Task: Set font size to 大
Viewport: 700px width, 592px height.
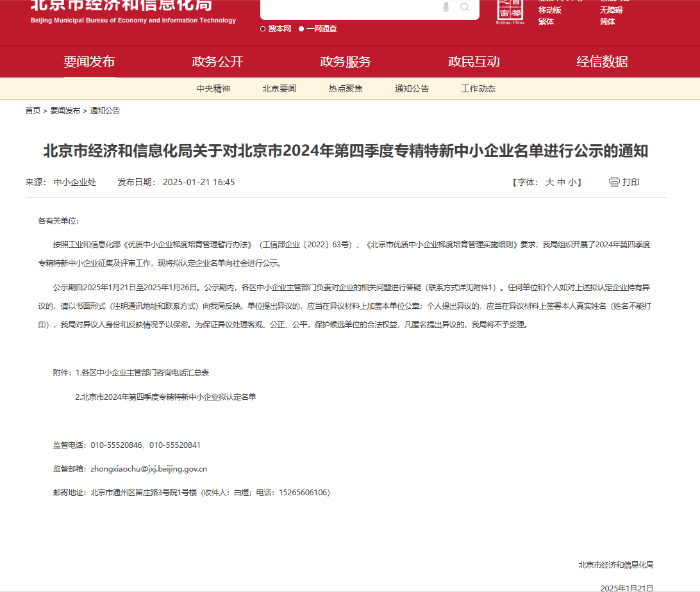Action: point(549,182)
